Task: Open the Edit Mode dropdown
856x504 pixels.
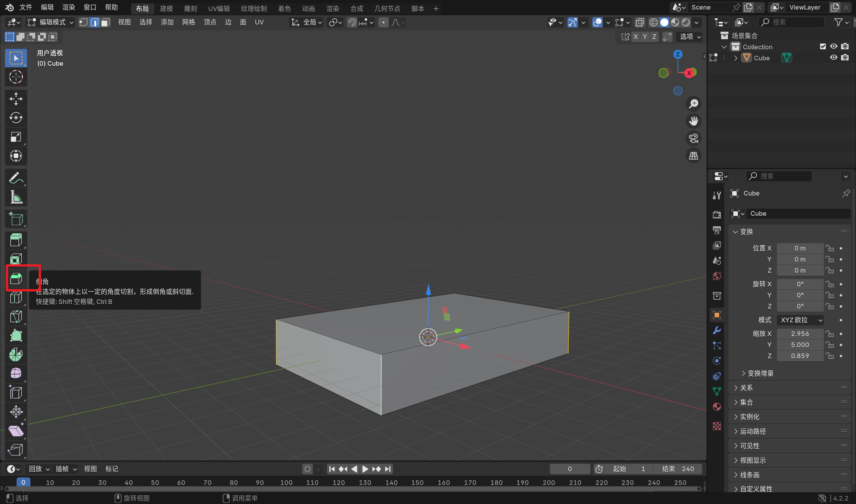Action: tap(50, 23)
